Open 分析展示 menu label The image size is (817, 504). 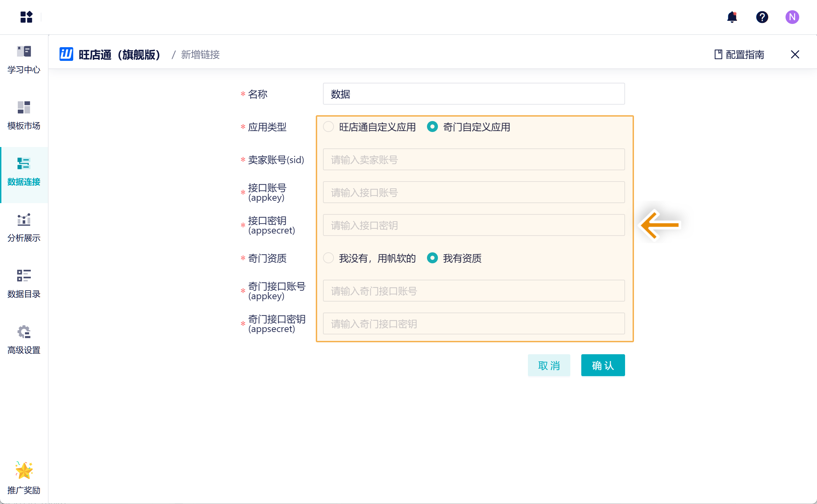24,238
